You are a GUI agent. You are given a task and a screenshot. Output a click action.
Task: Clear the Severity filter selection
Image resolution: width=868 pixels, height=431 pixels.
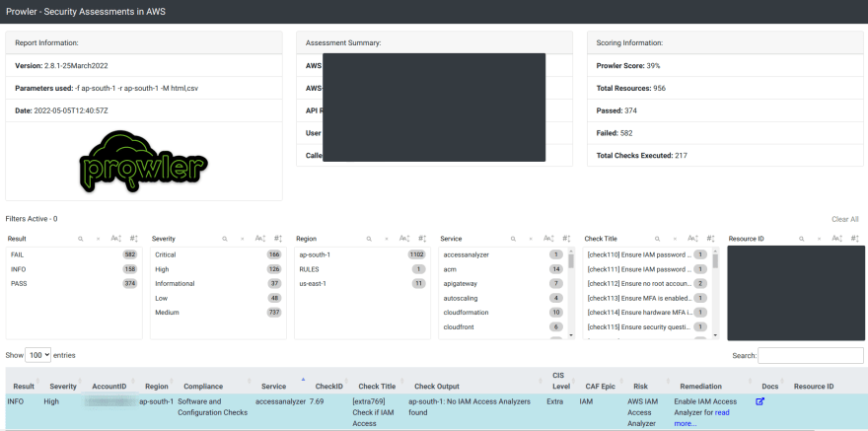242,239
